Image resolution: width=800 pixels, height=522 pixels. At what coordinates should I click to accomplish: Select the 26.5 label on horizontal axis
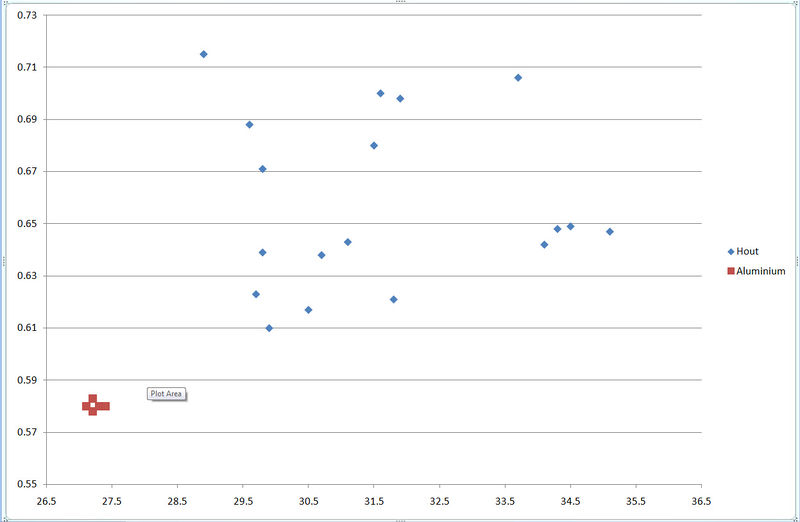tap(46, 501)
